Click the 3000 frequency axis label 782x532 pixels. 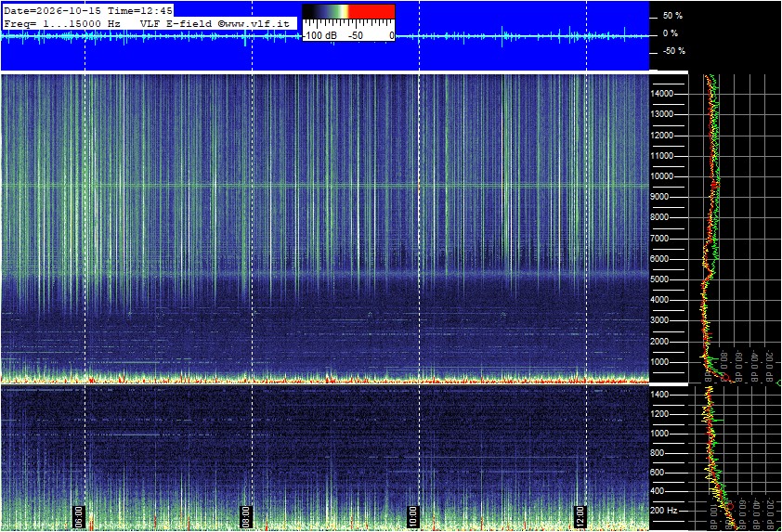659,320
